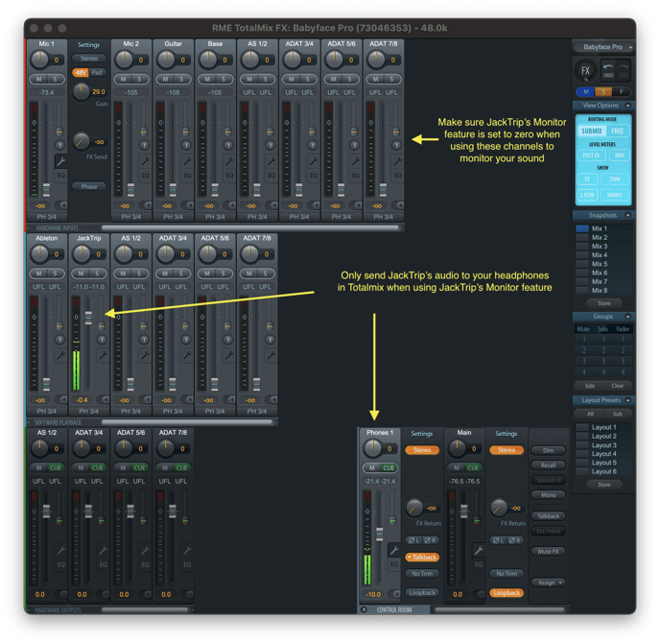Image resolution: width=660 pixels, height=644 pixels.
Task: Collapse the Groups panel
Action: (627, 317)
